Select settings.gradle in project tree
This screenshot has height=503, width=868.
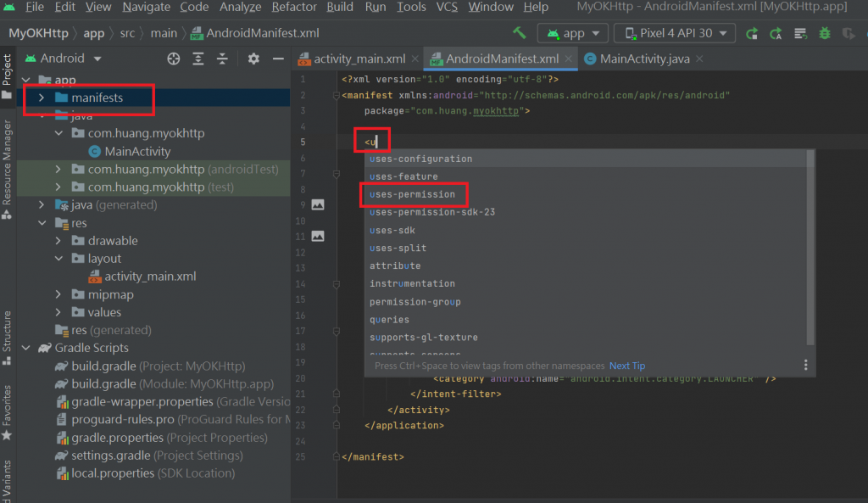click(x=148, y=455)
